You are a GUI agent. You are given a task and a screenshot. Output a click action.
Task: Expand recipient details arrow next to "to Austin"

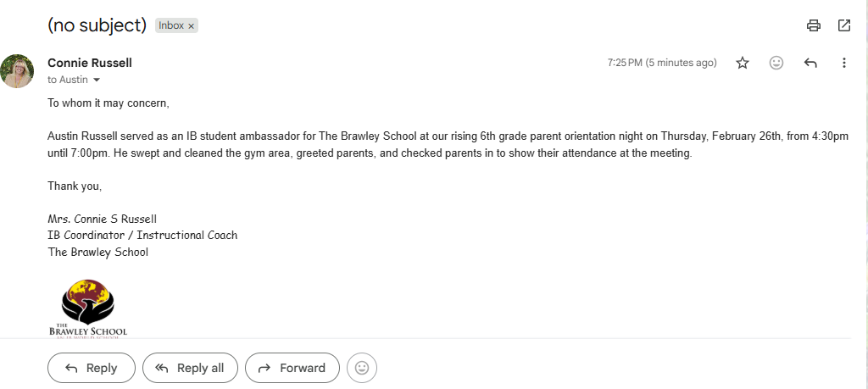coord(97,80)
